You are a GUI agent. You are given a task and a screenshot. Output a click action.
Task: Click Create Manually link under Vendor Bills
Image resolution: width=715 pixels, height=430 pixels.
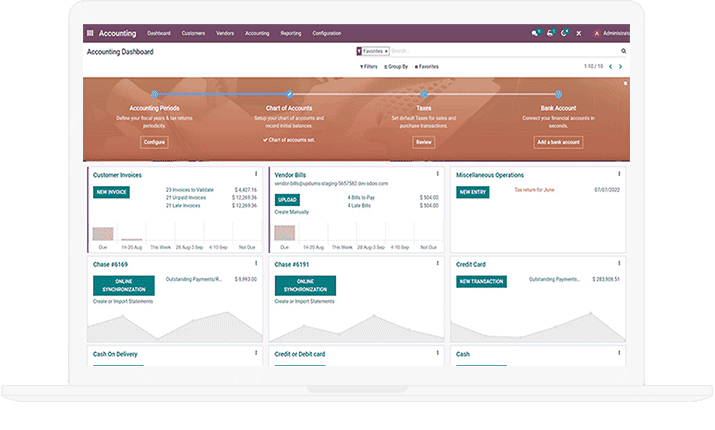(294, 212)
